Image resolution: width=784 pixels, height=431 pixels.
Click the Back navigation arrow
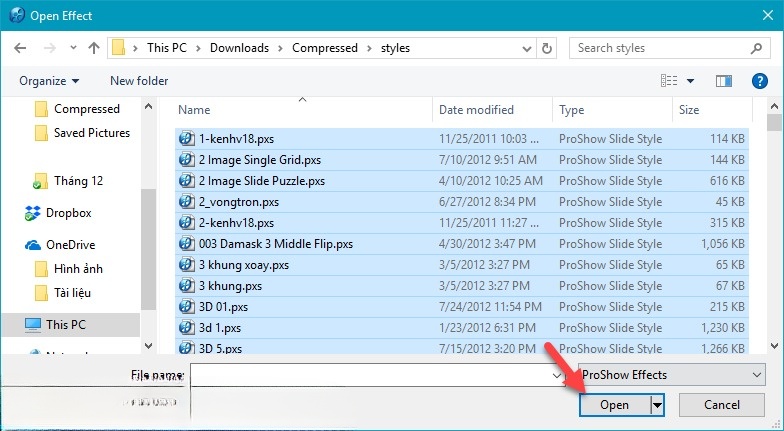tap(22, 48)
